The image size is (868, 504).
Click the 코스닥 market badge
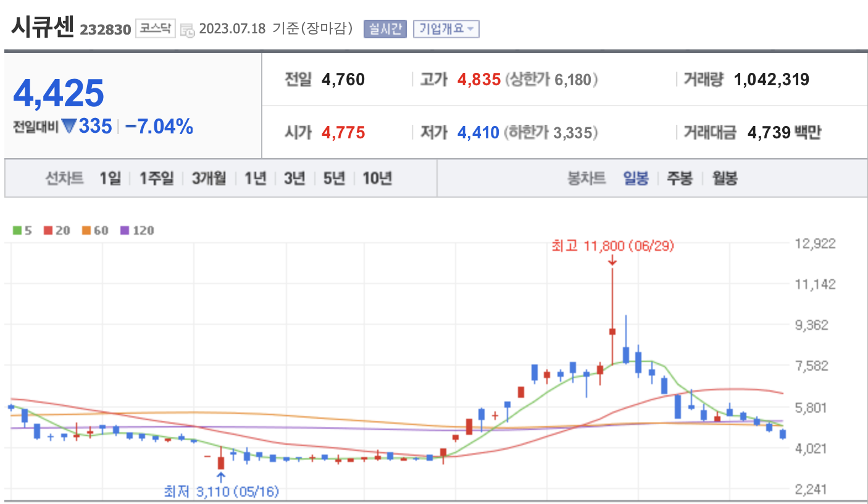point(156,28)
